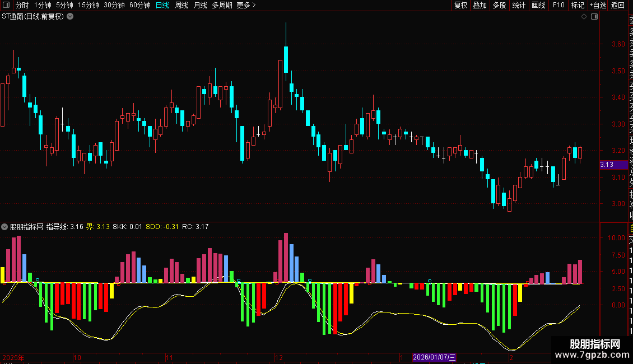
Task: Switch to the 周线 weekly chart
Action: click(181, 5)
